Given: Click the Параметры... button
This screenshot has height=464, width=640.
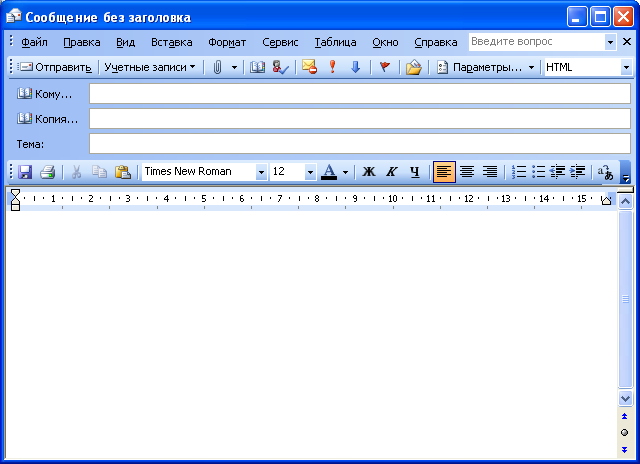Looking at the screenshot, I should pyautogui.click(x=480, y=67).
